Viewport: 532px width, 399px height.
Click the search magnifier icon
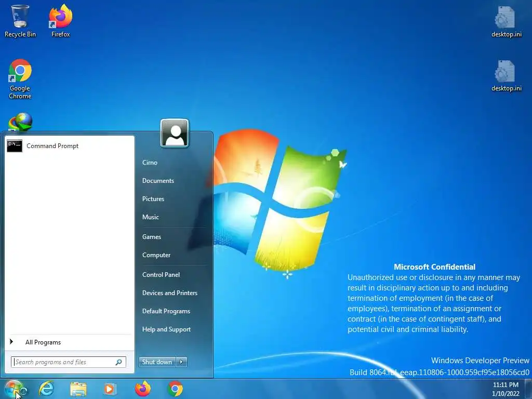coord(119,362)
